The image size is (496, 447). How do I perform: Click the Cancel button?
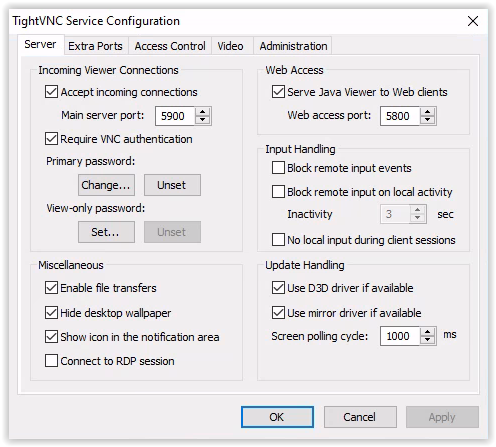tap(360, 417)
